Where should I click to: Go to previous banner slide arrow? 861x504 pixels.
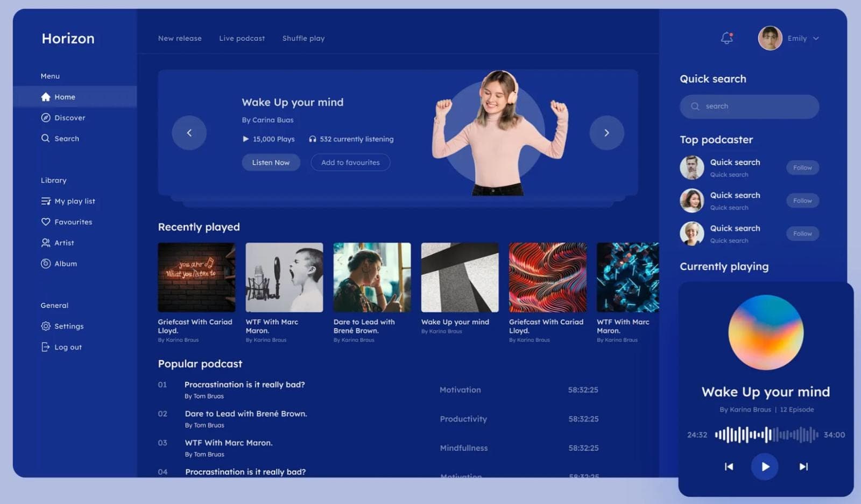point(189,132)
